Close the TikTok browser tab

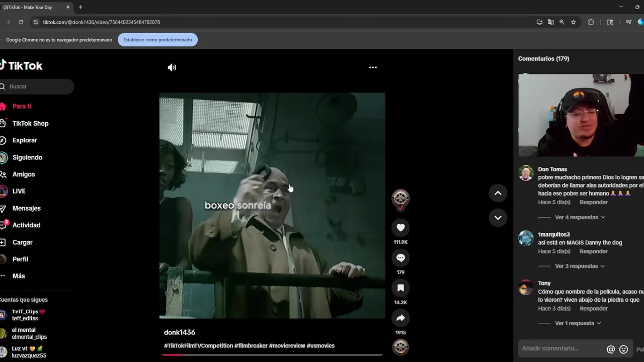point(68,7)
